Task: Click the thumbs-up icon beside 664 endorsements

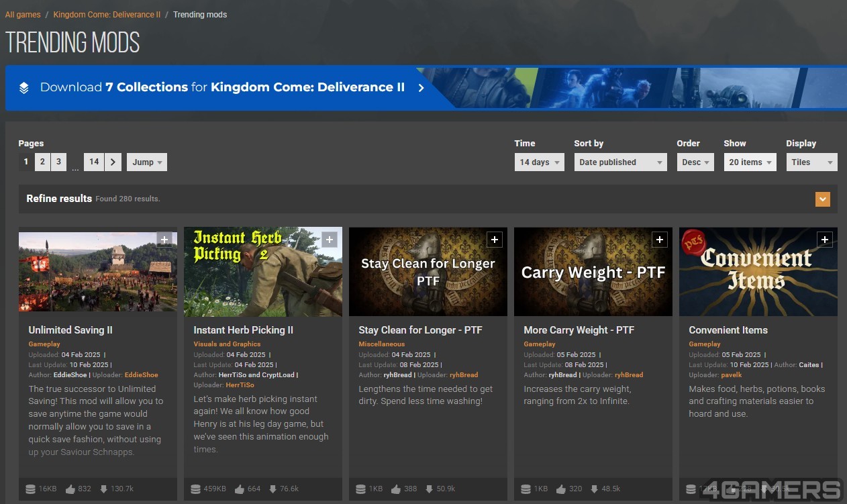Action: (240, 489)
